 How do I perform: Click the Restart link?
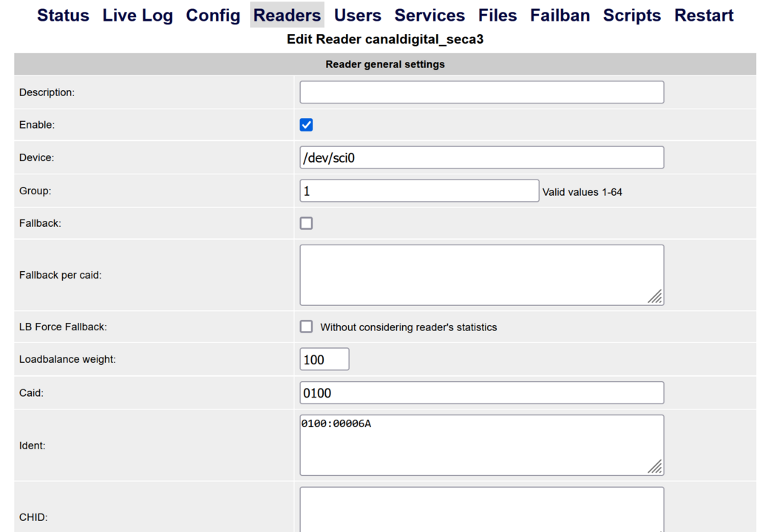[x=704, y=16]
